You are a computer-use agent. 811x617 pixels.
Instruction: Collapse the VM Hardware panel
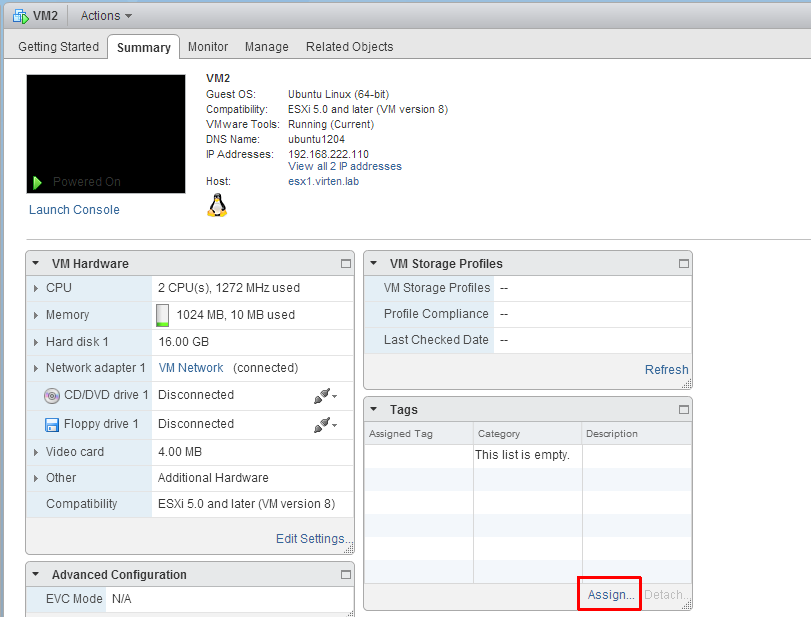[x=36, y=263]
